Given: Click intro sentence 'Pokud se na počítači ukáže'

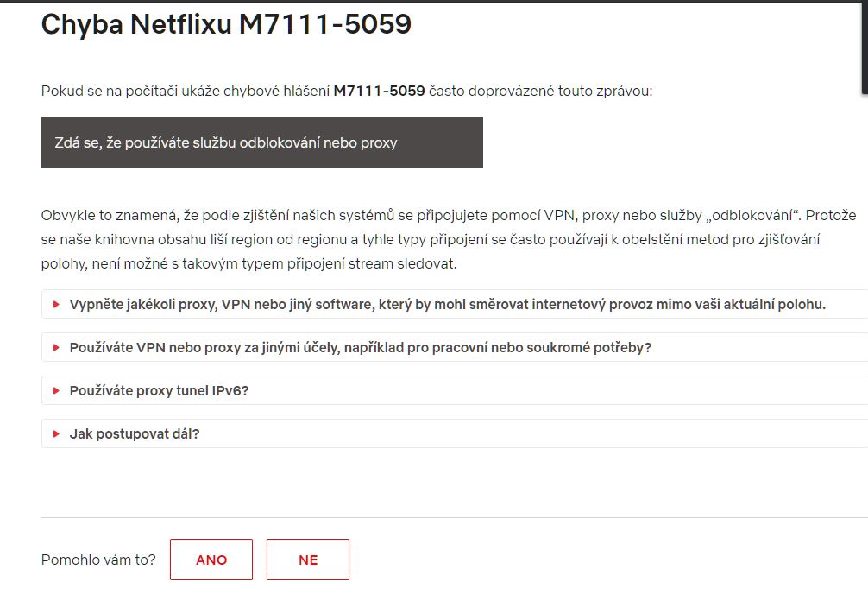Looking at the screenshot, I should [347, 91].
